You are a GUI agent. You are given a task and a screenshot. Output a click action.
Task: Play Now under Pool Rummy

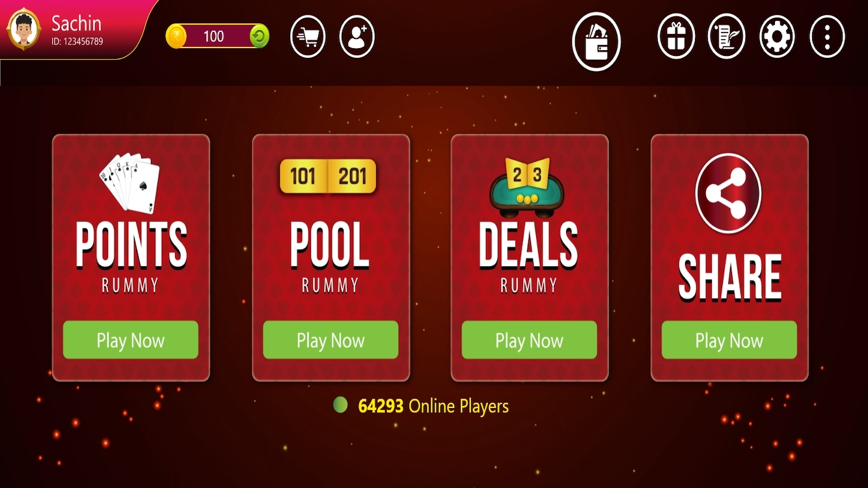(331, 340)
